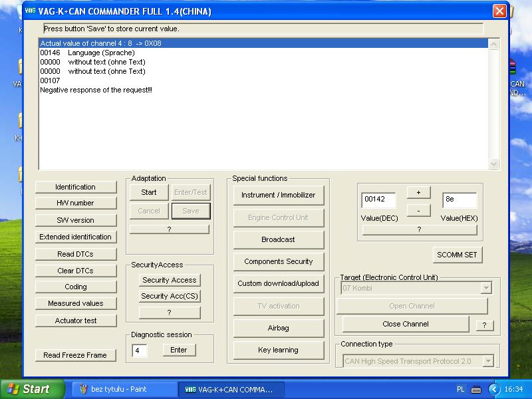Select the '00107' line in log

coord(263,80)
